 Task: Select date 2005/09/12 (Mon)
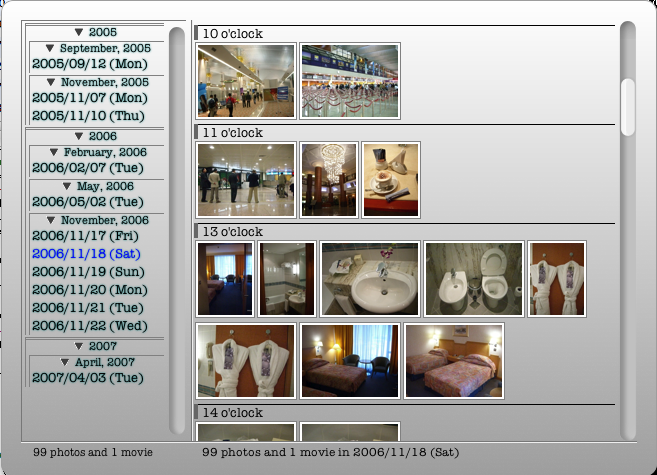(x=90, y=64)
